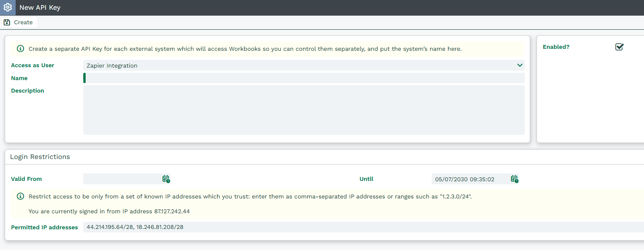Click the settings gear icon in header
644x250 pixels.
coord(8,7)
